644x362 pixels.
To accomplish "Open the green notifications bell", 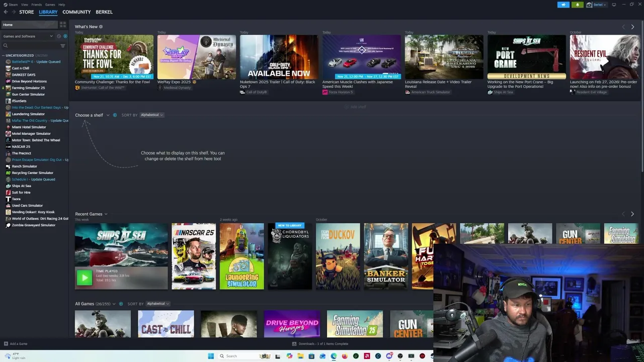I will click(x=578, y=5).
